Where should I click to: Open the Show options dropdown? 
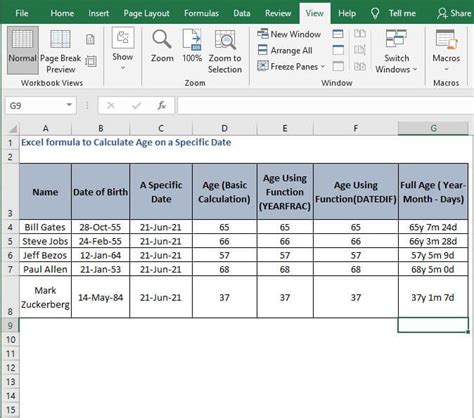pyautogui.click(x=123, y=49)
